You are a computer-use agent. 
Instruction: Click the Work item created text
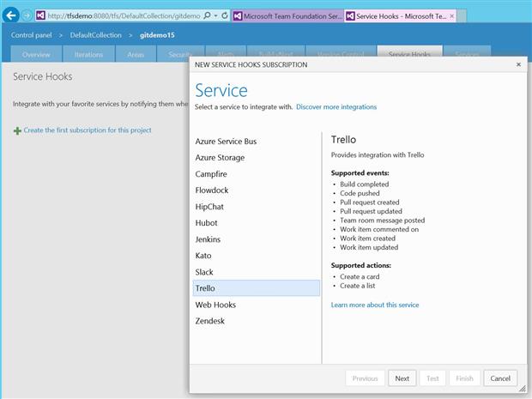pos(367,239)
